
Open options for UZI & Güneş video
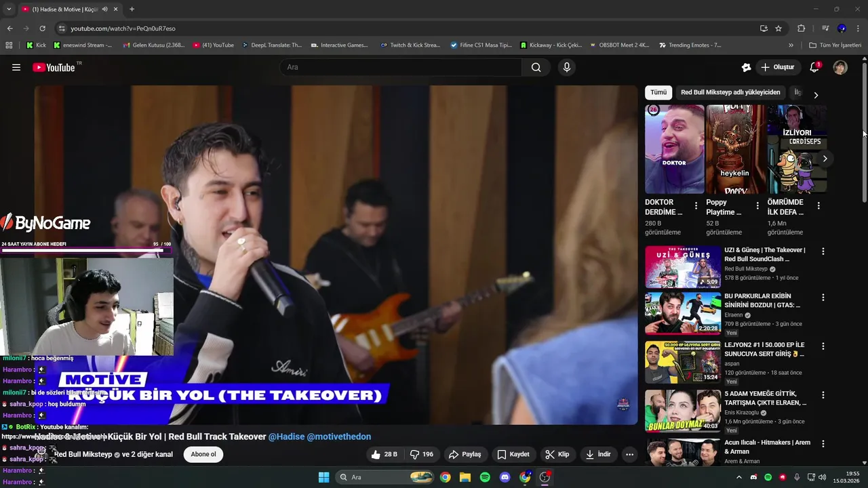tap(823, 251)
